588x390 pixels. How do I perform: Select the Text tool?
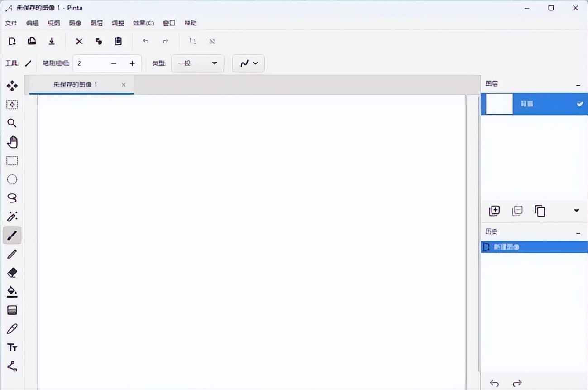12,347
